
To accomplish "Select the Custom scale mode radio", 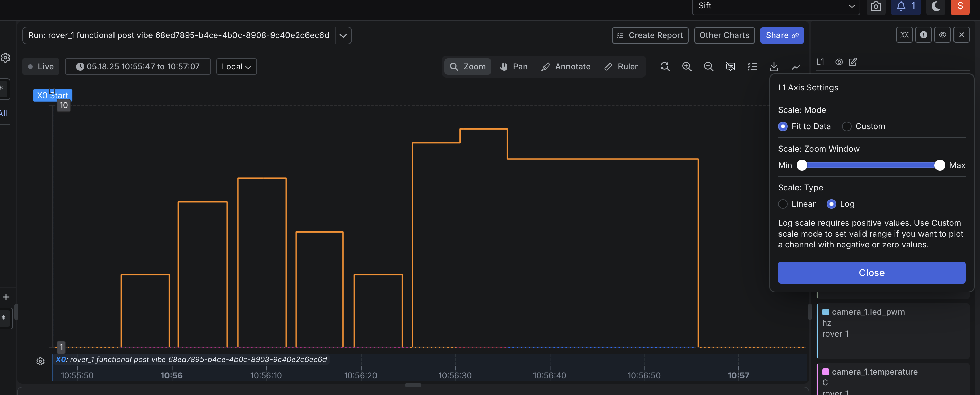I will pyautogui.click(x=846, y=126).
